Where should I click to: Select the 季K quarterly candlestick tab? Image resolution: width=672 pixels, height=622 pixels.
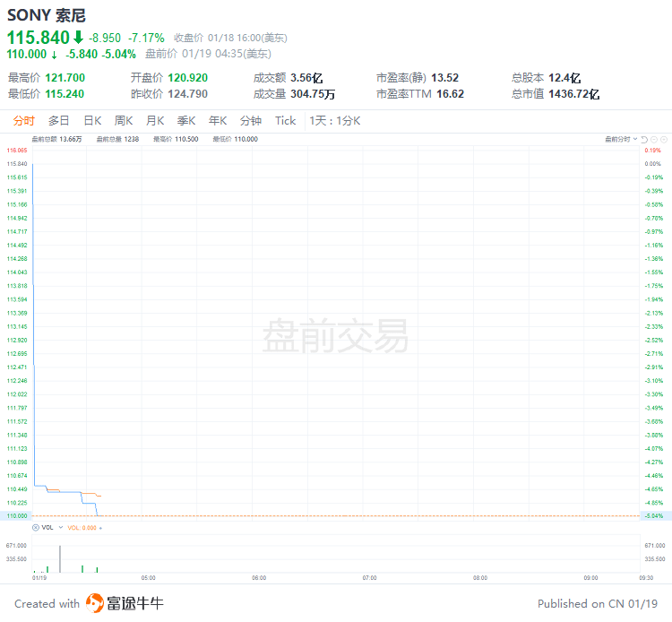point(186,121)
